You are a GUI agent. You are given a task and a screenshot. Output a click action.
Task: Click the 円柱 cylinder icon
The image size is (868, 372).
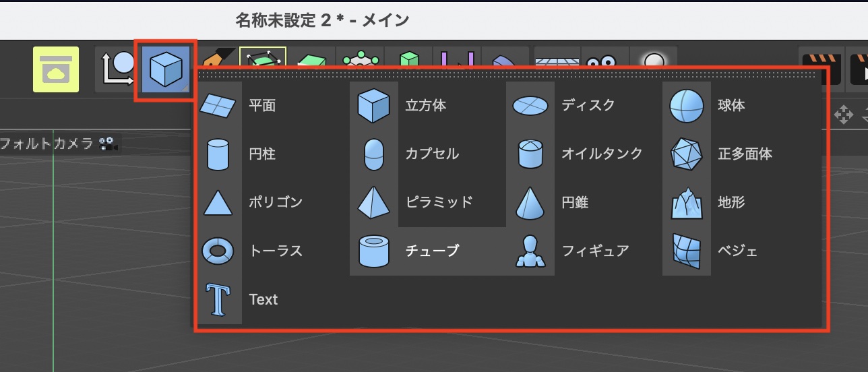pyautogui.click(x=218, y=154)
